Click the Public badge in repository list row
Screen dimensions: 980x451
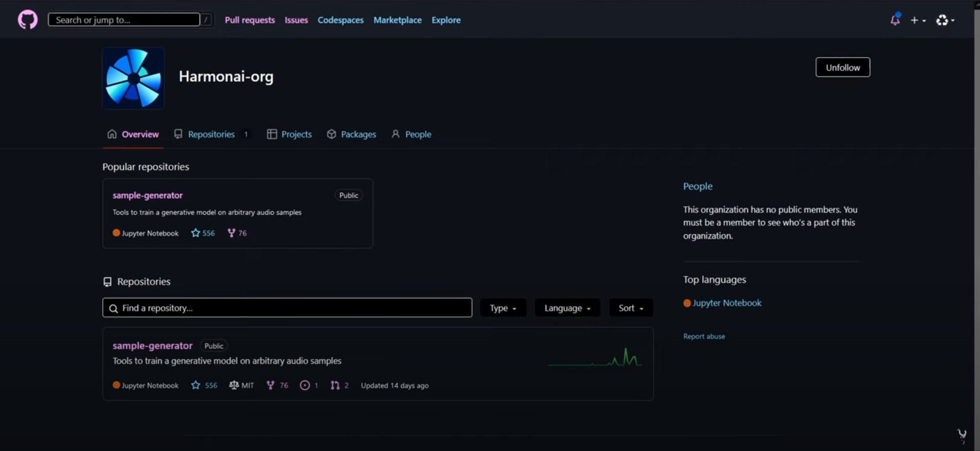point(214,346)
